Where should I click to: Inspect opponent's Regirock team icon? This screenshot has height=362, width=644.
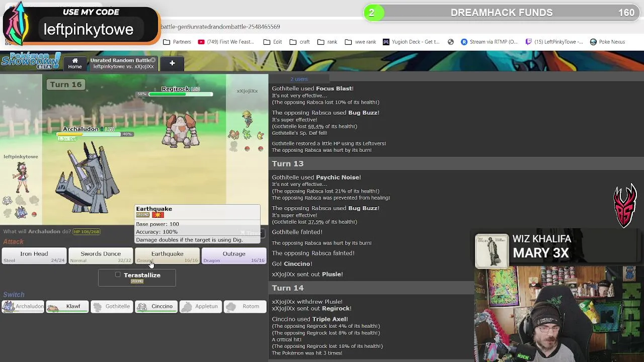coord(233,135)
